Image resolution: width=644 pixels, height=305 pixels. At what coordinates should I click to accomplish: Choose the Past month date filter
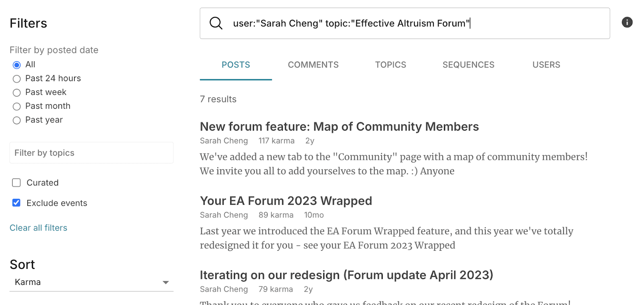(x=17, y=106)
